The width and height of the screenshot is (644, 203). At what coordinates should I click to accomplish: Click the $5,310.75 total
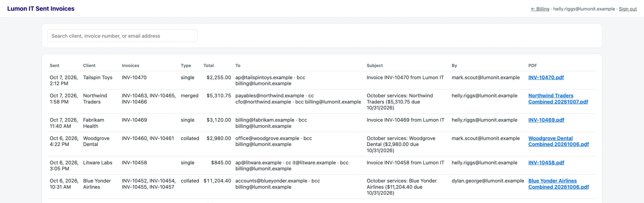(x=219, y=96)
